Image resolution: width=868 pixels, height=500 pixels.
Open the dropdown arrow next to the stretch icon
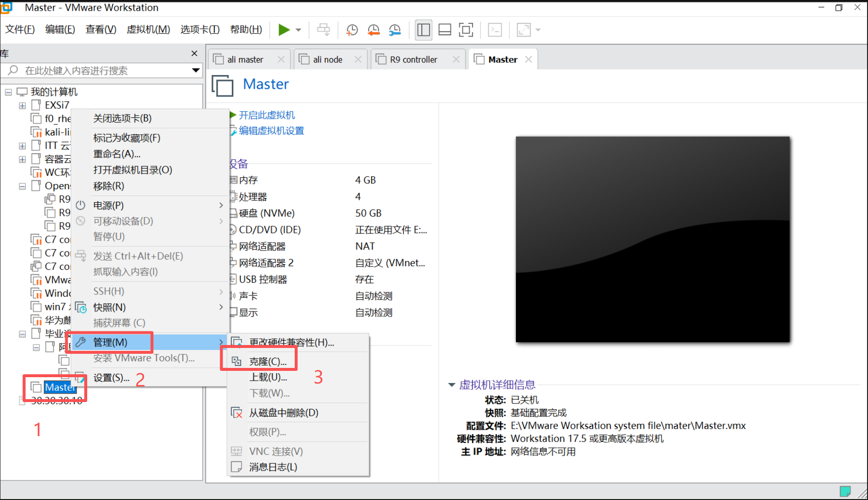click(538, 30)
